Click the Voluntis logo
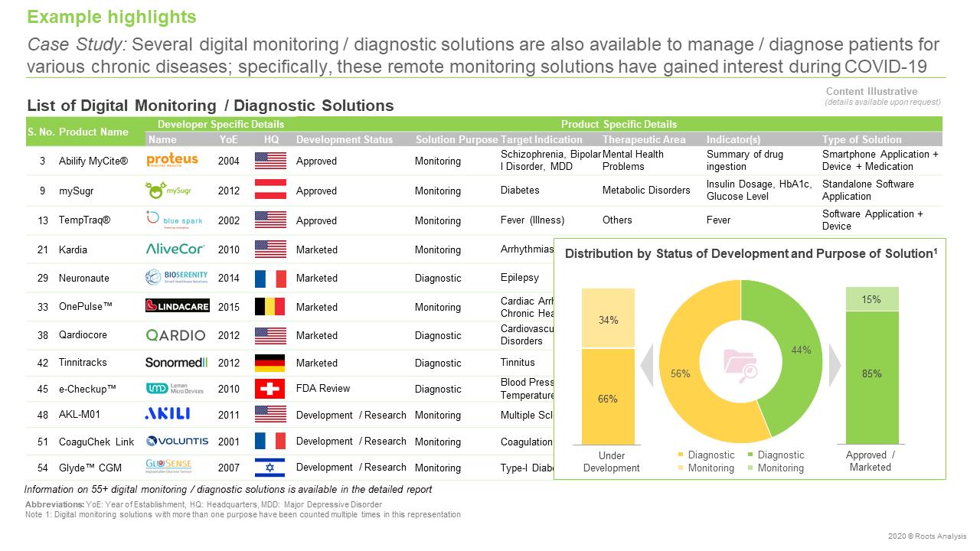The height and width of the screenshot is (551, 980). (x=177, y=441)
